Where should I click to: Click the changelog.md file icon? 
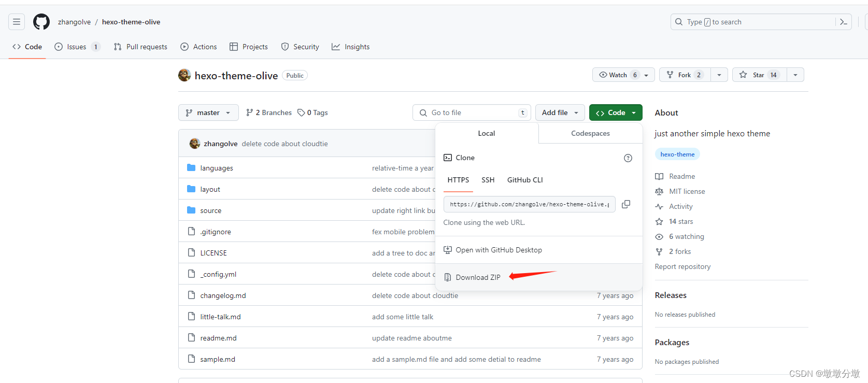pyautogui.click(x=191, y=295)
